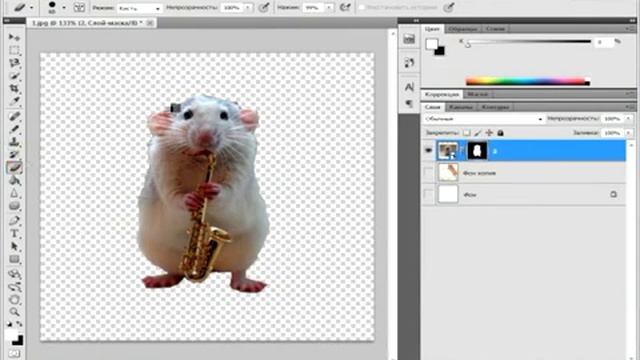Image resolution: width=640 pixels, height=360 pixels.
Task: Select the Move tool
Action: pyautogui.click(x=14, y=38)
